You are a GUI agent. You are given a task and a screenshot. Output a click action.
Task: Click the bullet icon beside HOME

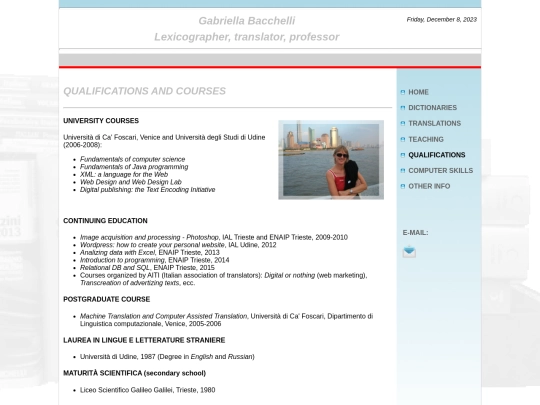[x=403, y=92]
